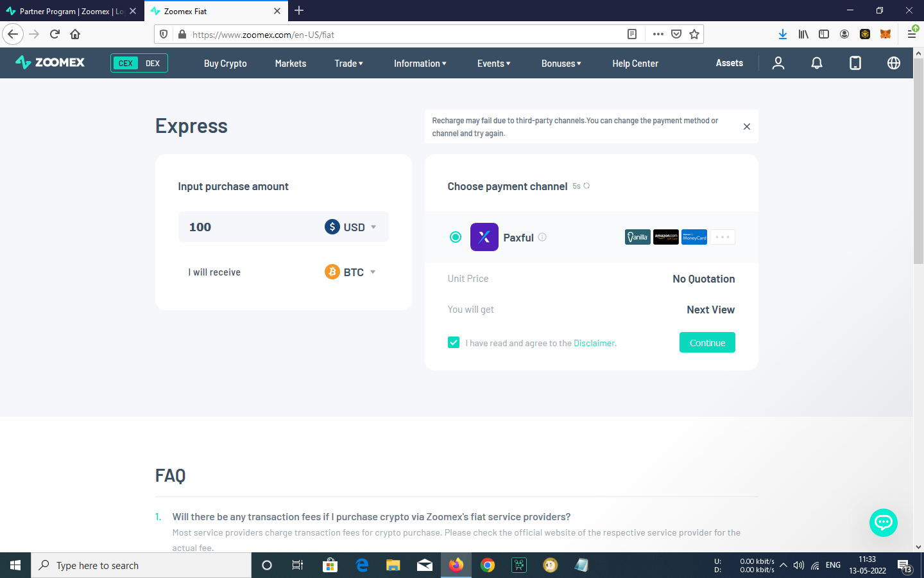Bookmark this page with star
The height and width of the screenshot is (578, 924).
[x=694, y=34]
